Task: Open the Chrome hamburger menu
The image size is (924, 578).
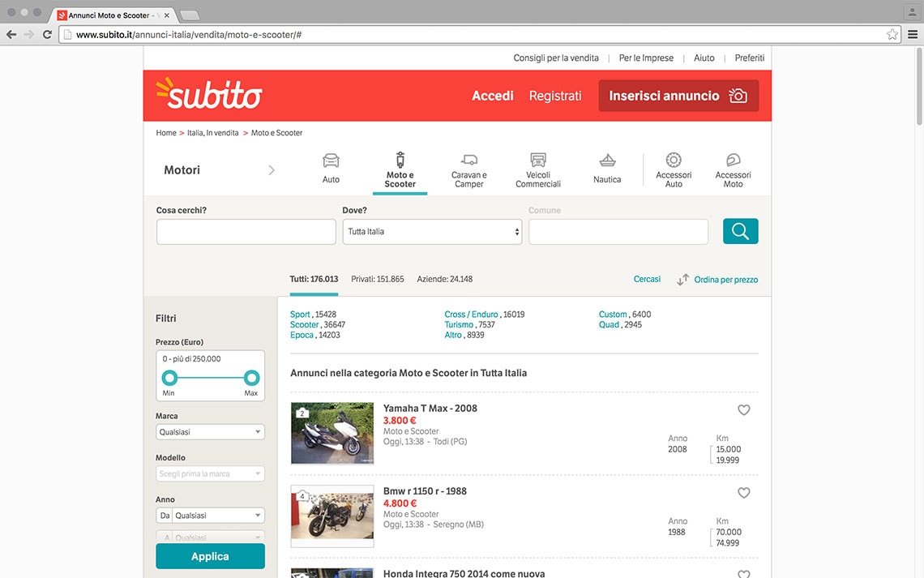Action: coord(912,34)
